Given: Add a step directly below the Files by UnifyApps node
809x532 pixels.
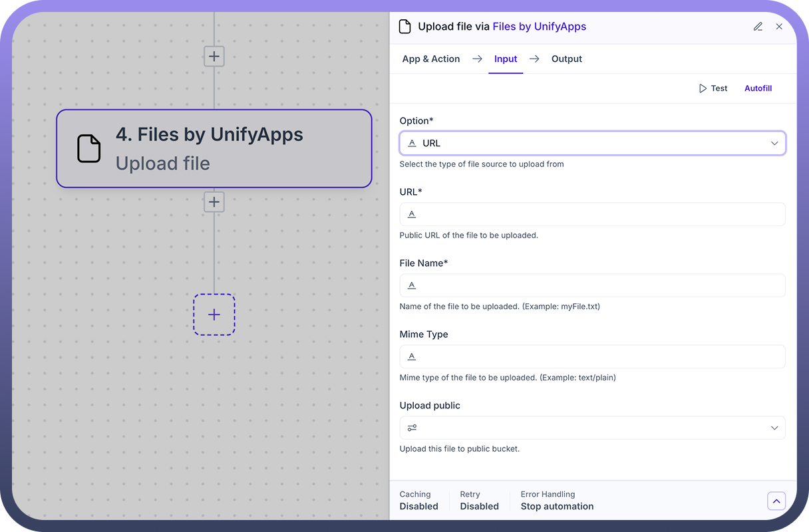Looking at the screenshot, I should (214, 201).
